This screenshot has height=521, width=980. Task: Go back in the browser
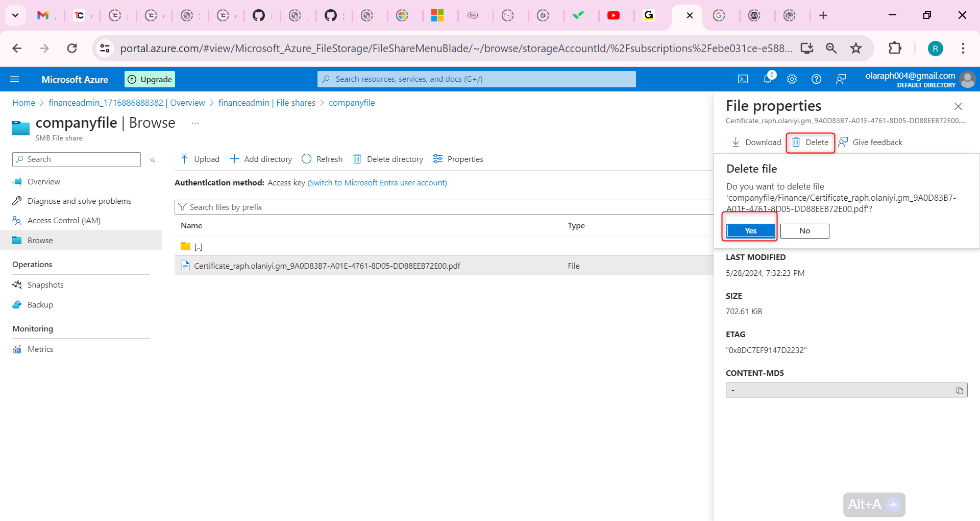point(17,48)
